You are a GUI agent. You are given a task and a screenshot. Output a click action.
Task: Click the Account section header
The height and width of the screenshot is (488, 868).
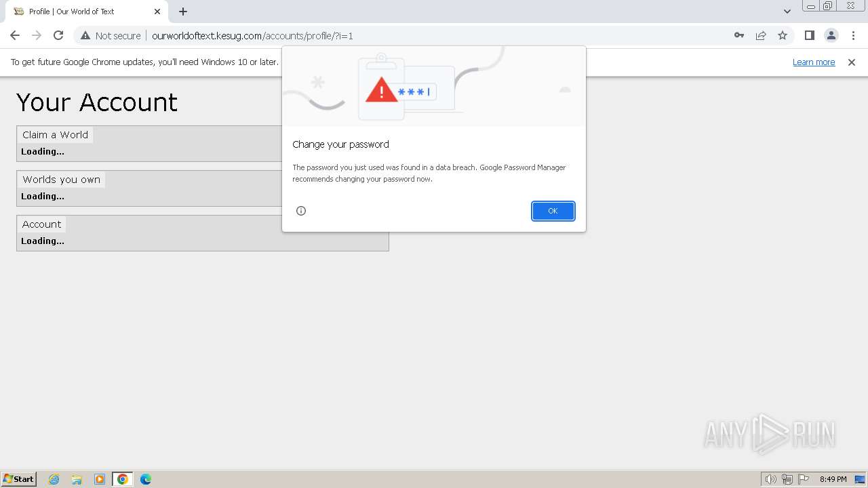click(x=41, y=224)
